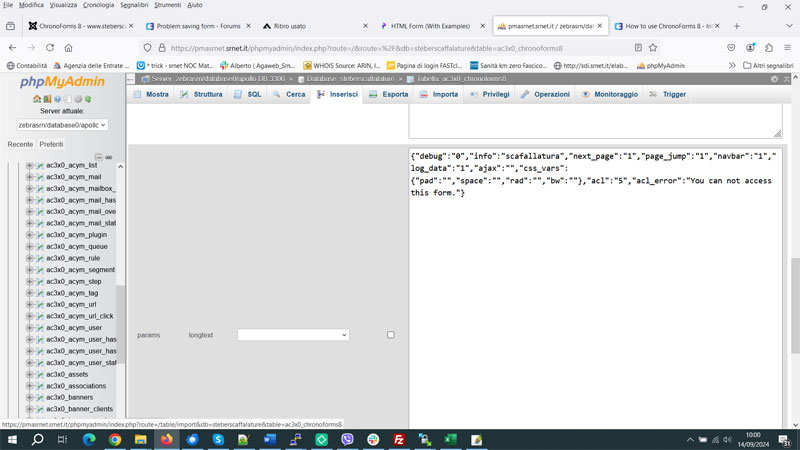Go back to previous page arrow
The image size is (800, 450).
(x=12, y=47)
